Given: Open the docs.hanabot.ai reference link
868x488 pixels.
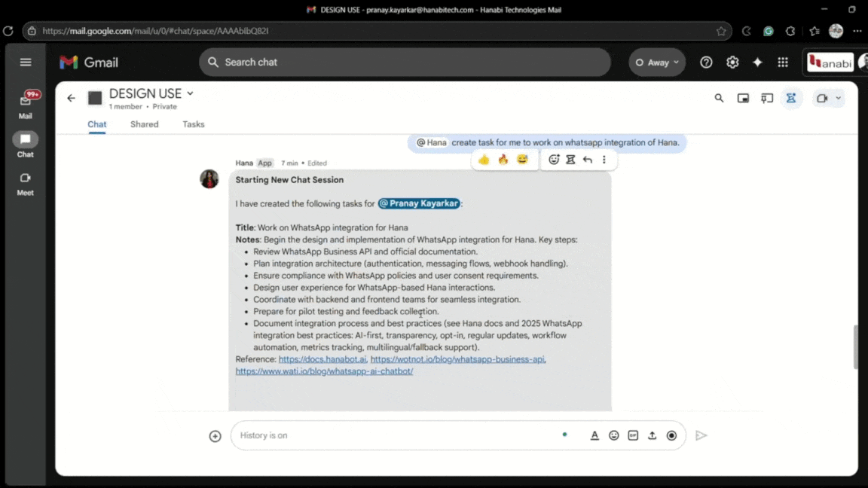Looking at the screenshot, I should (322, 359).
